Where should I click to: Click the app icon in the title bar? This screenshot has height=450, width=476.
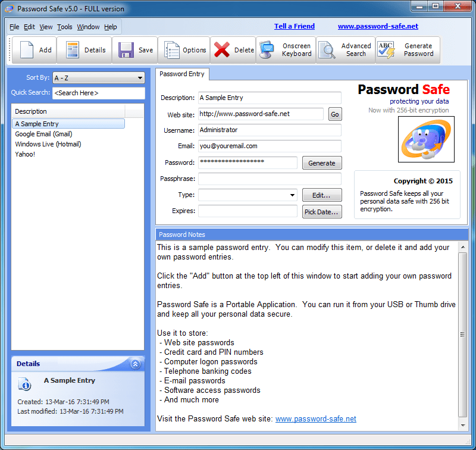[9, 8]
